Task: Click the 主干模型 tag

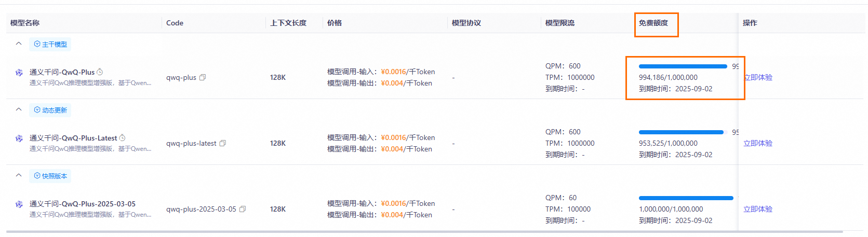Action: coord(50,44)
